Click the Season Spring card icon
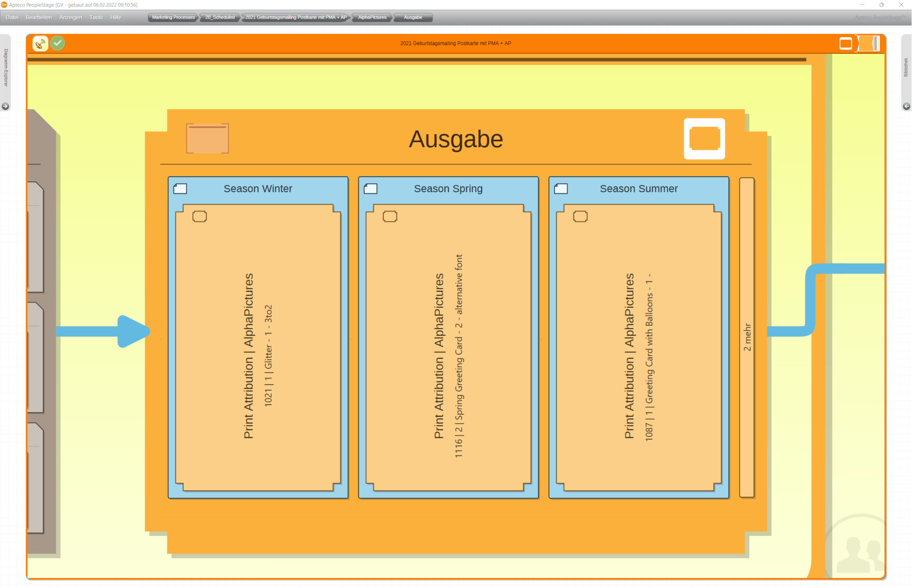The height and width of the screenshot is (588, 912). pyautogui.click(x=371, y=189)
